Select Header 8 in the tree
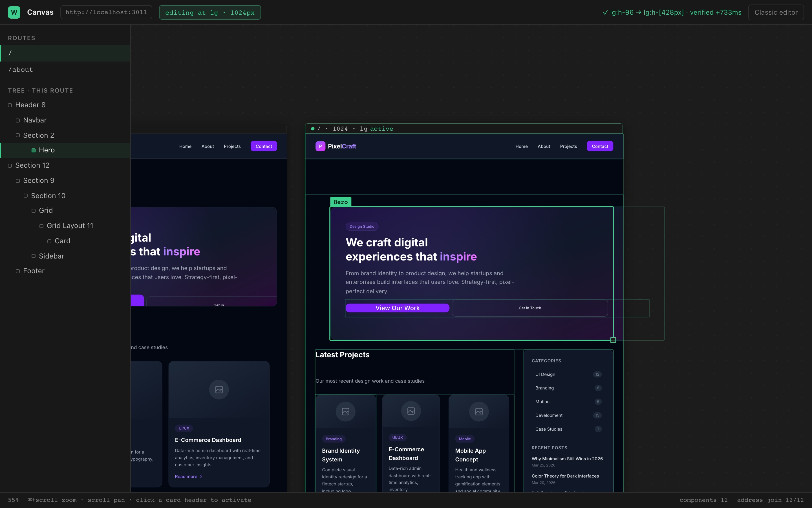This screenshot has width=812, height=508. (x=65, y=105)
